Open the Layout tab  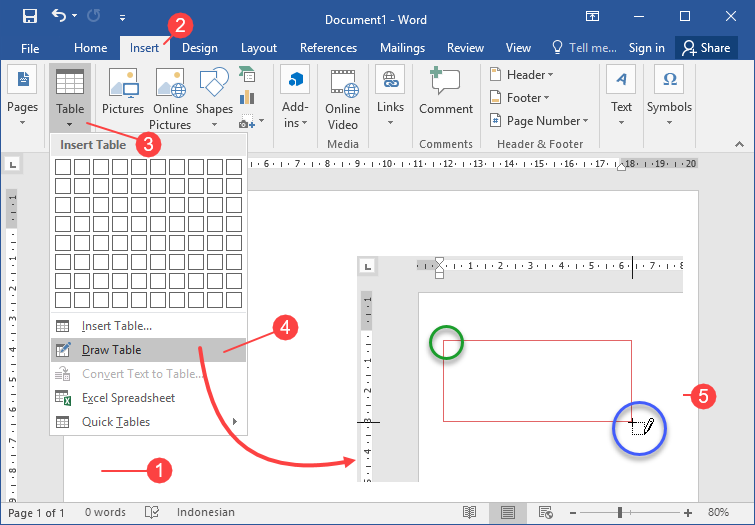click(259, 48)
